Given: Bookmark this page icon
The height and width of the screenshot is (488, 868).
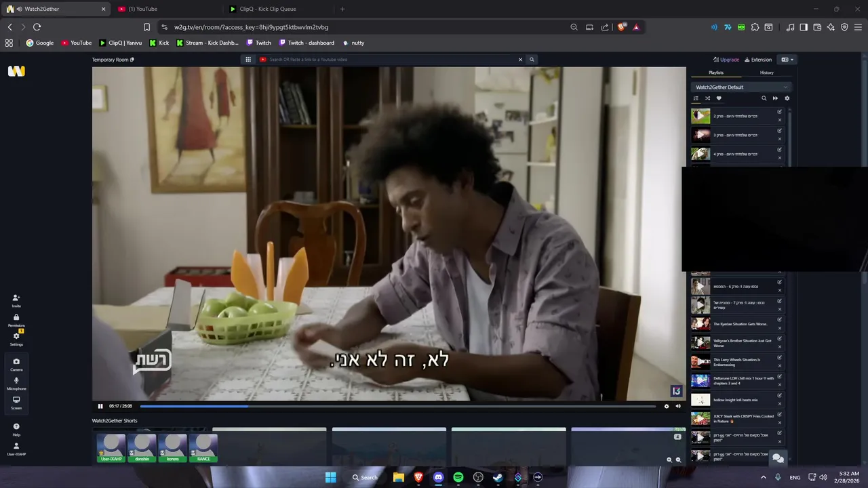Looking at the screenshot, I should [146, 27].
